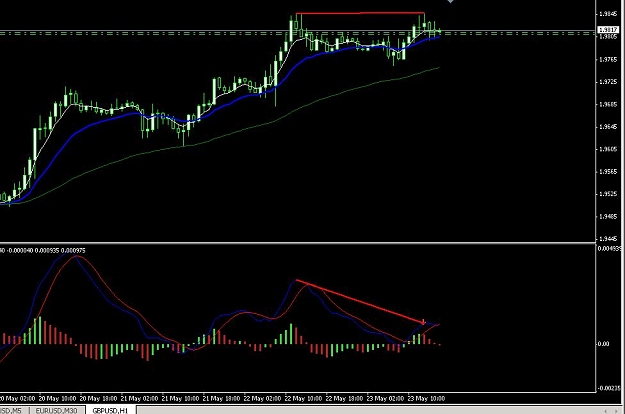The image size is (625, 414).
Task: Click the 21 May 02:00 time label
Action: 140,398
